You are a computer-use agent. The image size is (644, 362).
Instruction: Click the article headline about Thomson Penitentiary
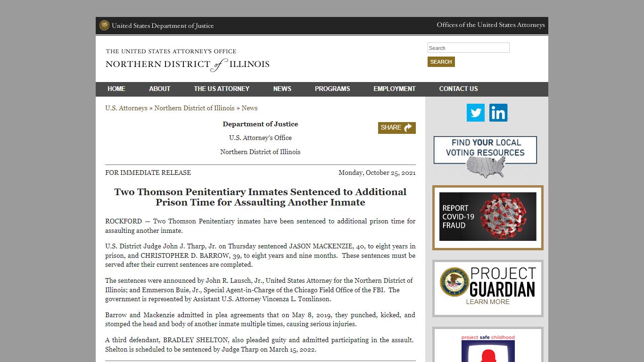pyautogui.click(x=260, y=197)
